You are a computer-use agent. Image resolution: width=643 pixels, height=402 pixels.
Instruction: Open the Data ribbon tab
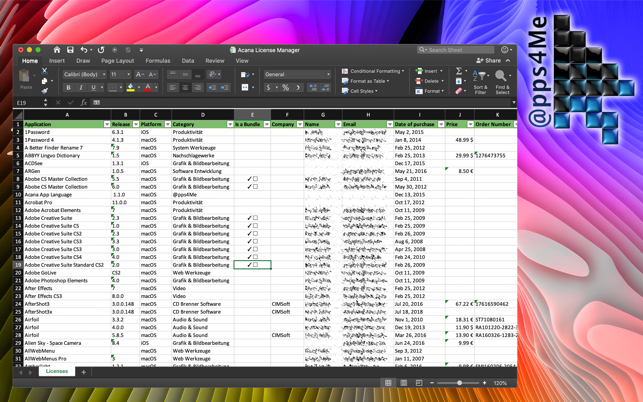point(188,61)
